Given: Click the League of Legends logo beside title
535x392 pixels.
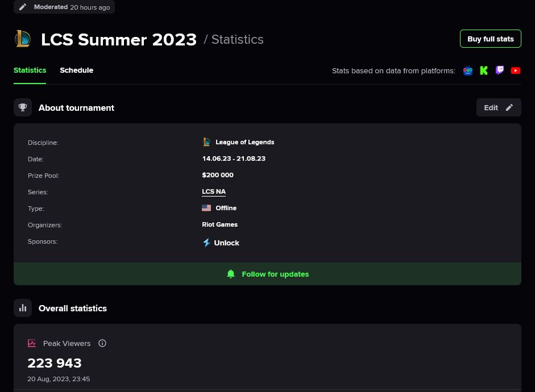Looking at the screenshot, I should click(x=23, y=39).
